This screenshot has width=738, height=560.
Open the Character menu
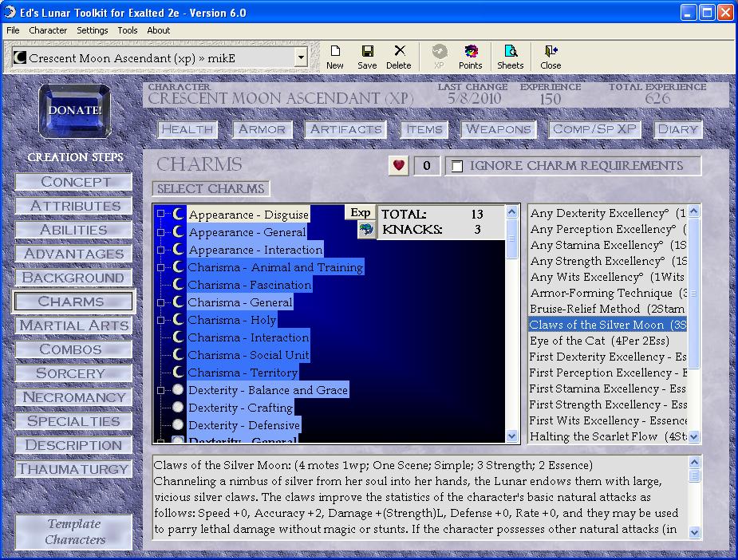(48, 30)
